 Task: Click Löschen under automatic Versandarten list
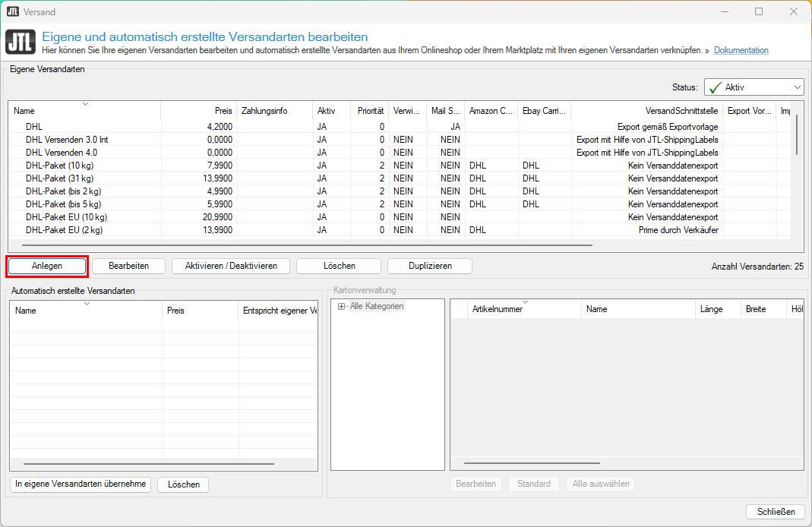coord(183,484)
